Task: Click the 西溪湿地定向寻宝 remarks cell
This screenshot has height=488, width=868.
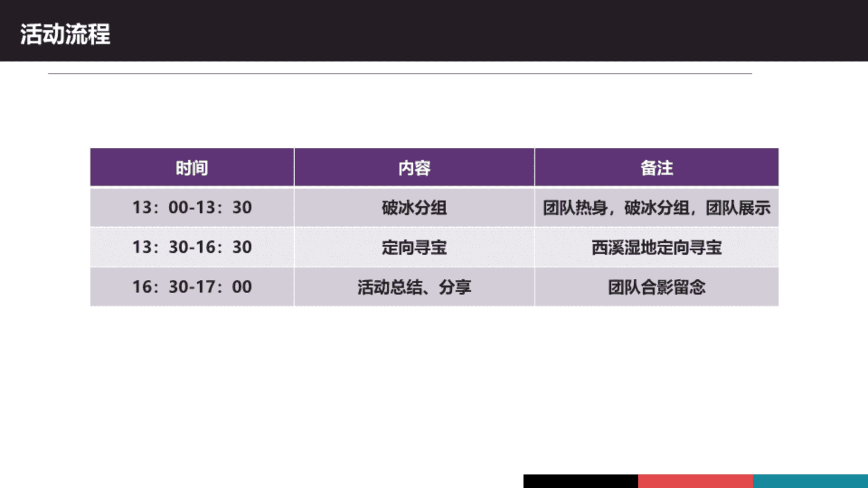Action: [x=656, y=247]
